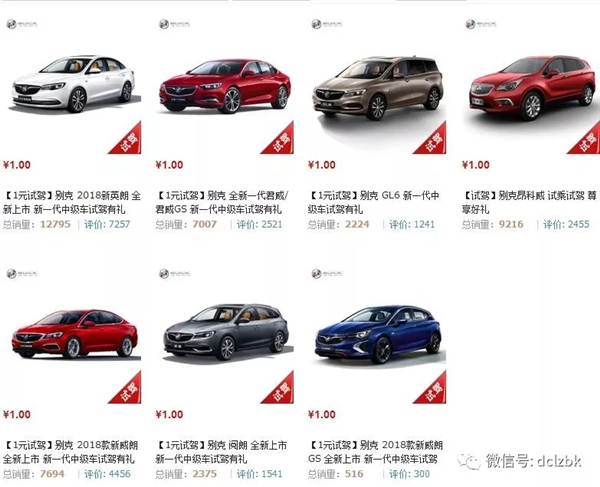Open the 别克 2018新英朗 listing title
Viewport: 600px width, 487px height.
(72, 202)
